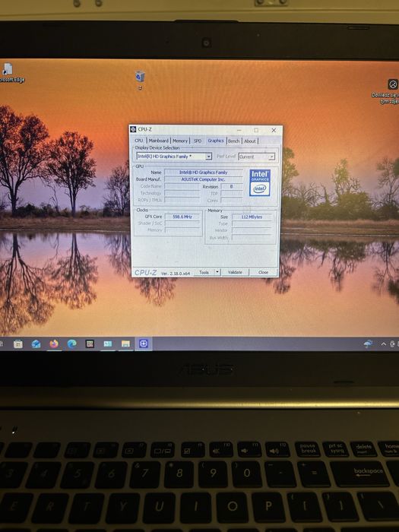The height and width of the screenshot is (532, 399).
Task: Switch to the Mainboard tab
Action: pyautogui.click(x=158, y=141)
